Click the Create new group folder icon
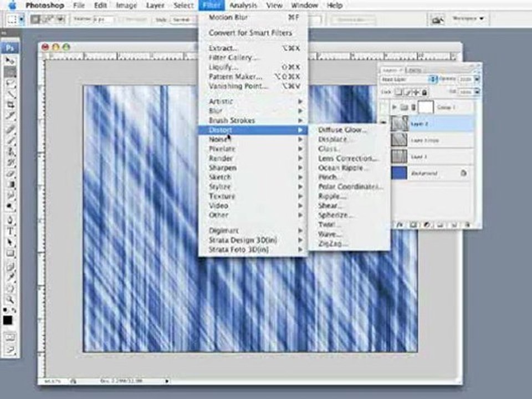This screenshot has width=532, height=399. coord(441,224)
